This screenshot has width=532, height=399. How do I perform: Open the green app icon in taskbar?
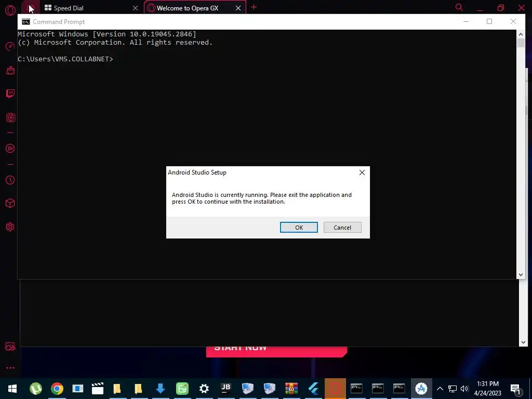(x=182, y=389)
